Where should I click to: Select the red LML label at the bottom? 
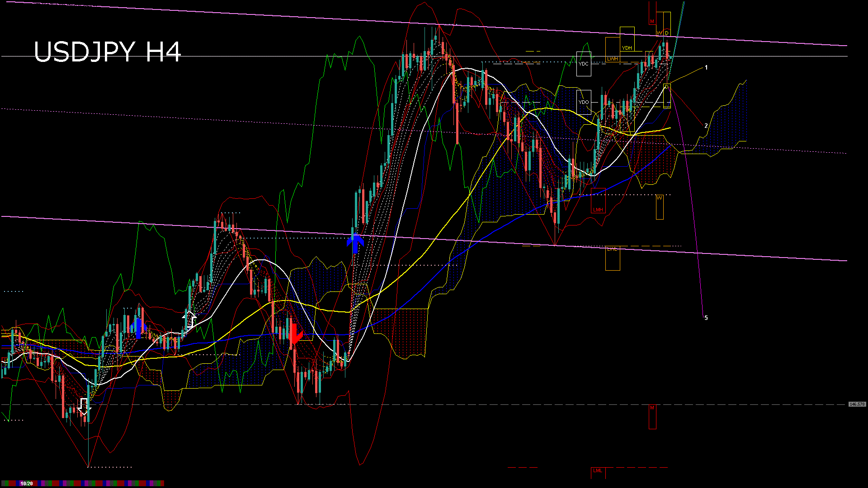click(598, 471)
